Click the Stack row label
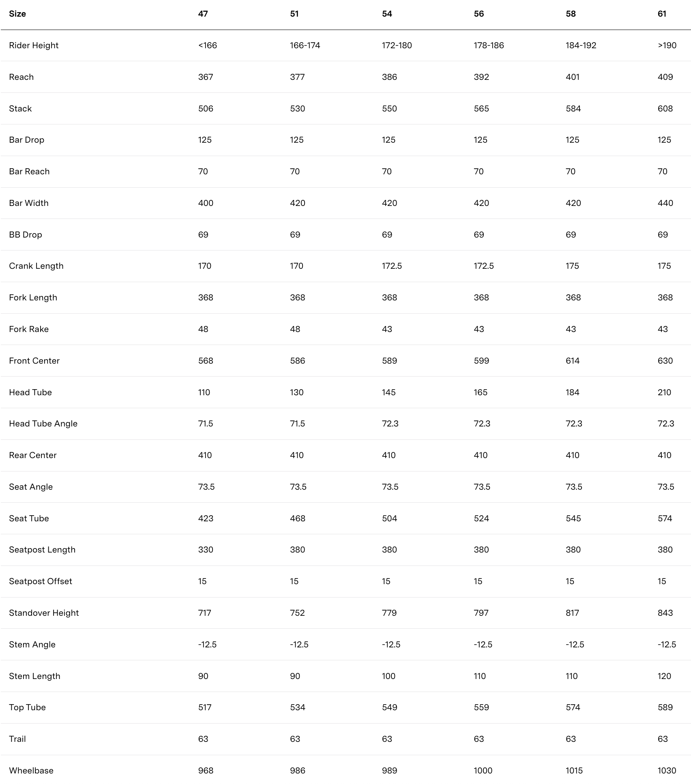The image size is (691, 784). tap(20, 109)
